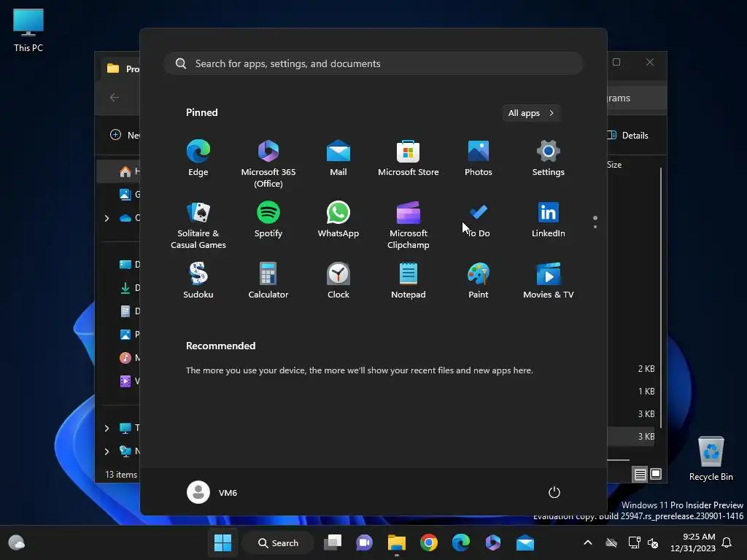Open Notepad from pinned apps
747x560 pixels.
[409, 281]
